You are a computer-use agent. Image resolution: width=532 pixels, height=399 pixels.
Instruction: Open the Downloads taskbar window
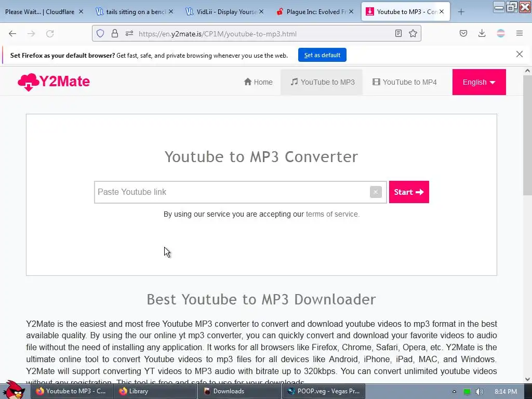pos(239,391)
